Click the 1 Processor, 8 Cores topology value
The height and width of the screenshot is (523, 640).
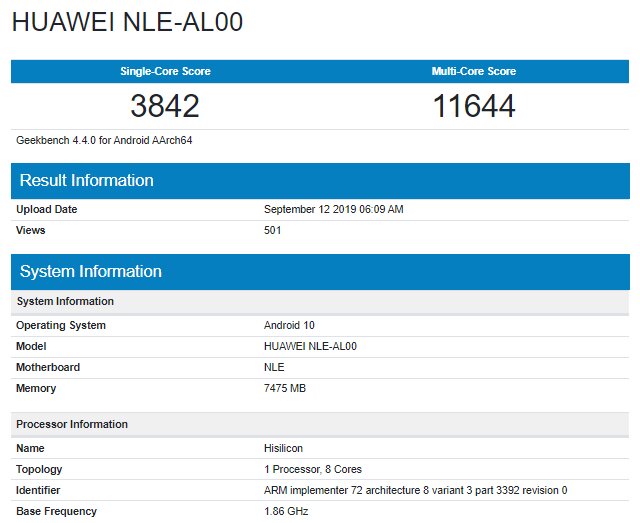tap(313, 470)
